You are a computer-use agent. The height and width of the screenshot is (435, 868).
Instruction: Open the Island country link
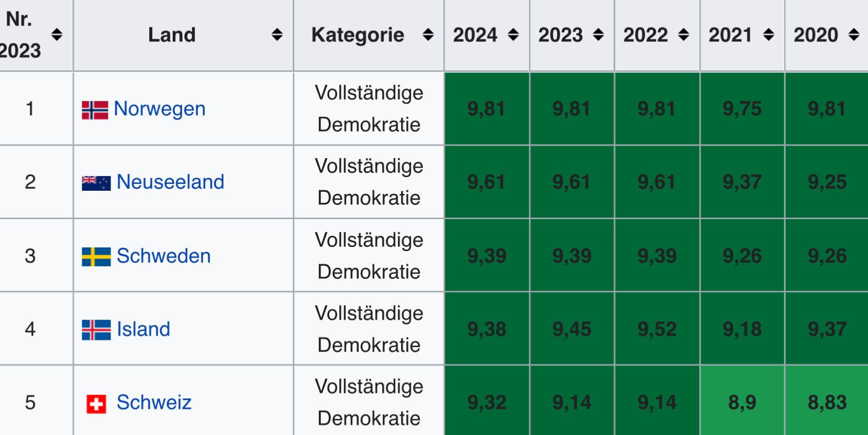click(x=143, y=329)
